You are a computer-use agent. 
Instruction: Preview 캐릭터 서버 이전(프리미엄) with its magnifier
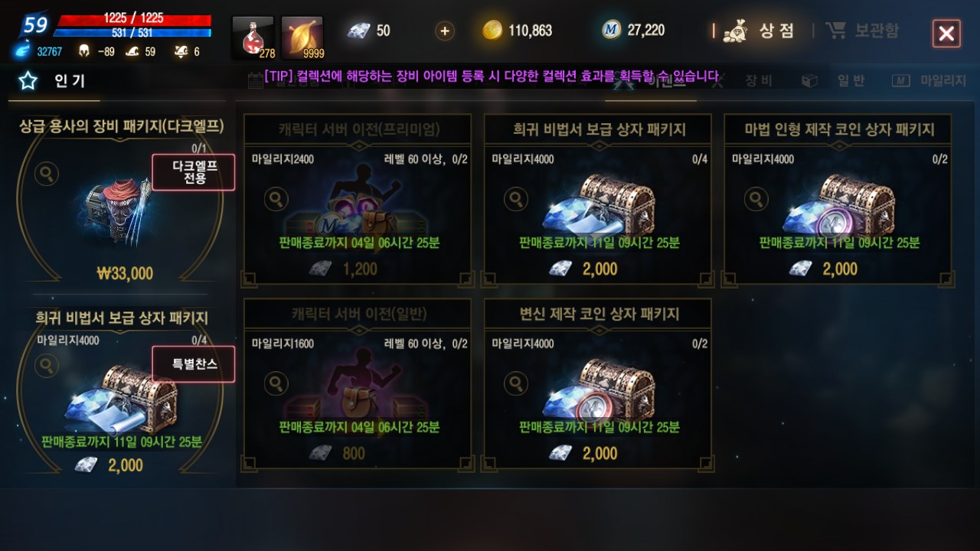point(276,200)
